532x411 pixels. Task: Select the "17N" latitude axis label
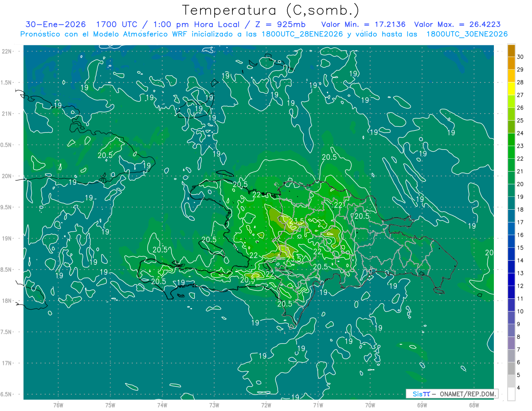8,363
